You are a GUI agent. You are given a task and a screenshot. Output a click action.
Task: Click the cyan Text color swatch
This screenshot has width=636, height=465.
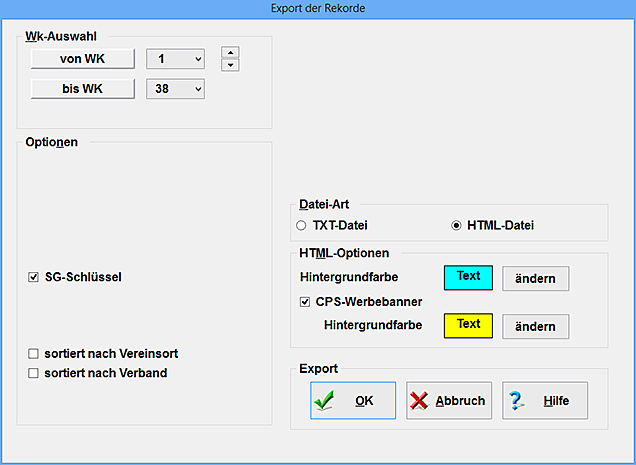[468, 277]
